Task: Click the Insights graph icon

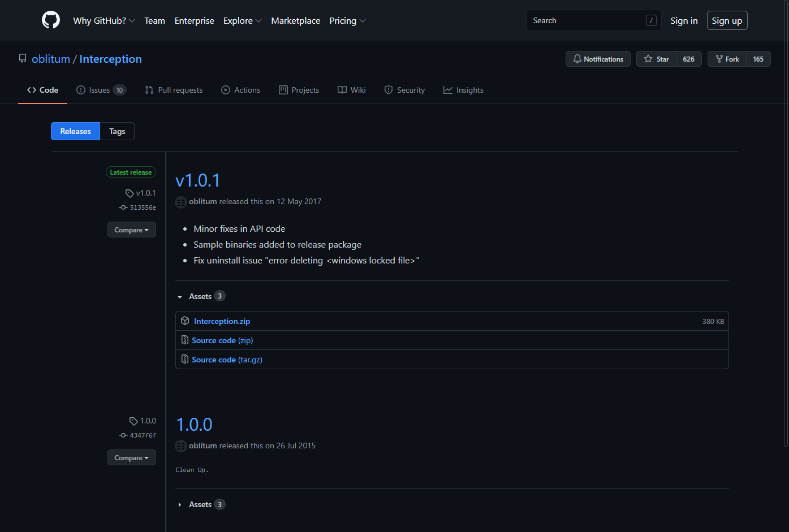Action: coord(448,90)
